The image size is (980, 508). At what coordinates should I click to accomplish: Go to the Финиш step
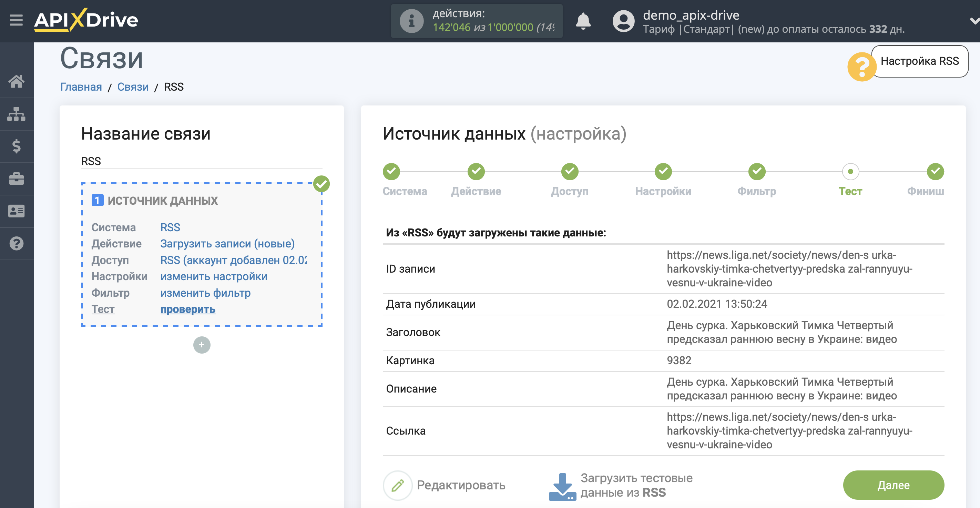935,172
